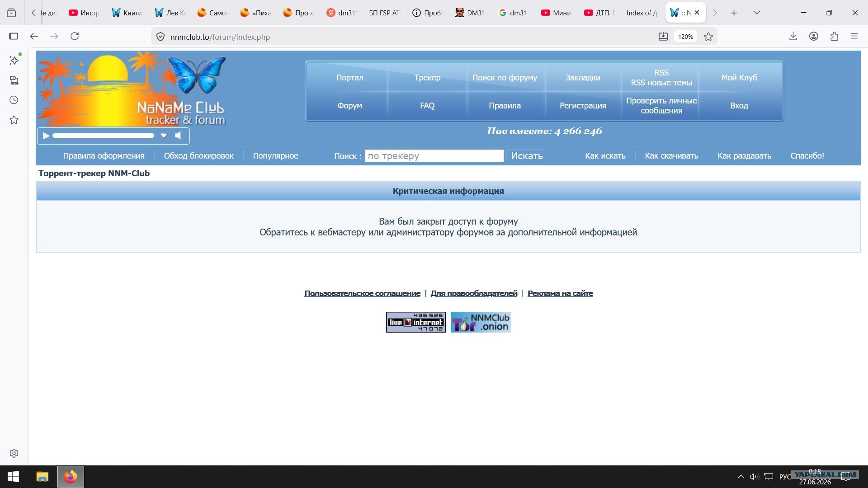Open the Firefox application menu
Viewport: 868px width, 488px height.
(854, 36)
